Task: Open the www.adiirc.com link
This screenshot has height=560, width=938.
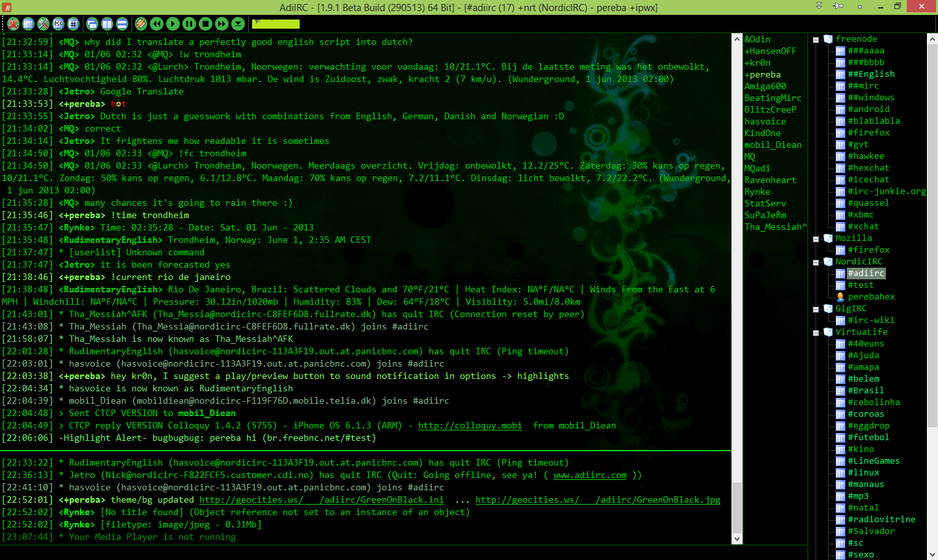Action: [x=590, y=474]
